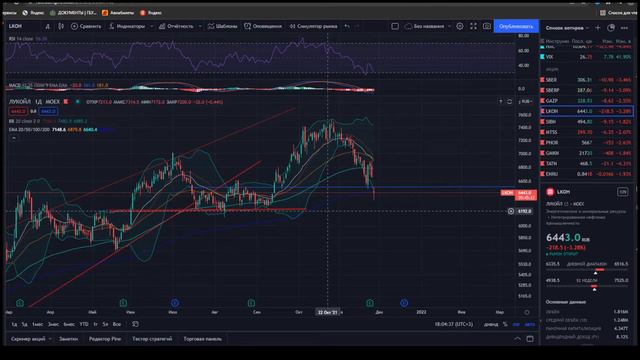Screen dimensions: 640x360
Task: Select the SBERP row in watchlist
Action: point(587,90)
